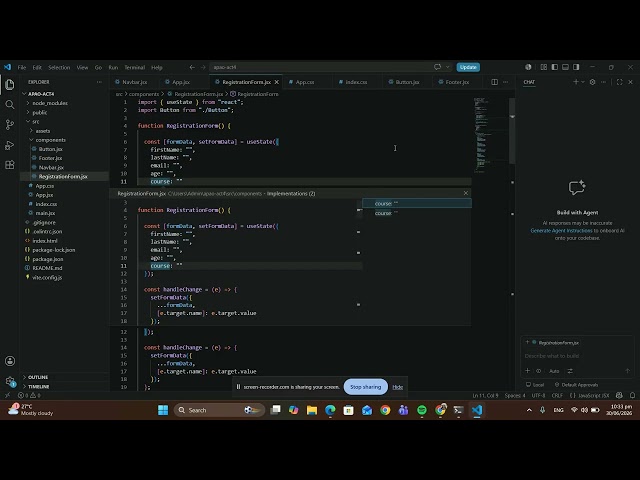Add context with chat plus button
Viewport: 640px width, 480px height.
[x=527, y=371]
